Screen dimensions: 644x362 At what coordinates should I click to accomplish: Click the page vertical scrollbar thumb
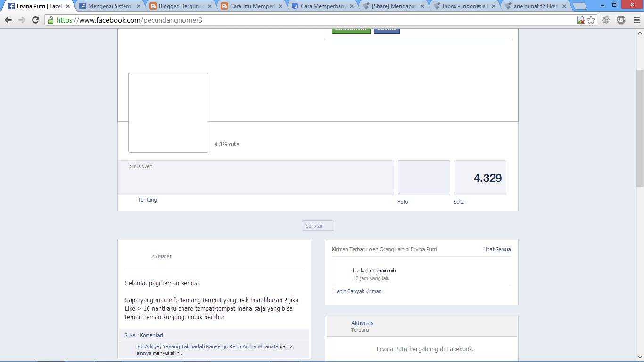click(x=640, y=128)
